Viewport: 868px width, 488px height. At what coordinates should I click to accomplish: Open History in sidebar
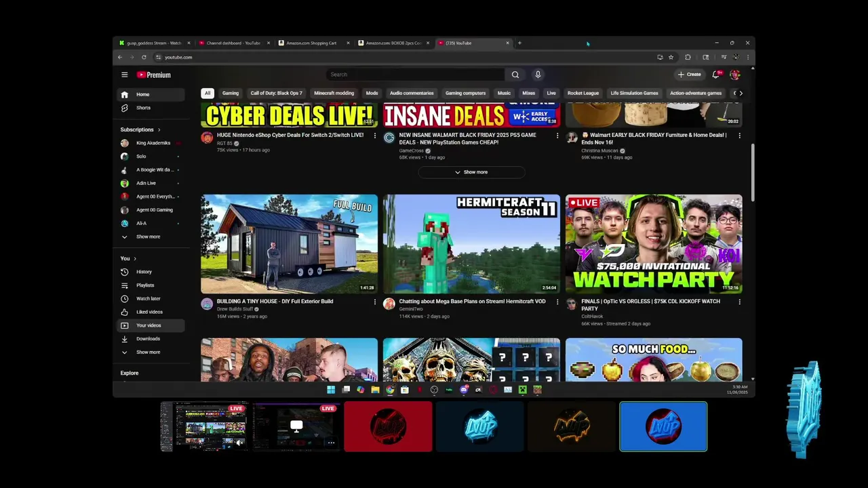tap(150, 272)
